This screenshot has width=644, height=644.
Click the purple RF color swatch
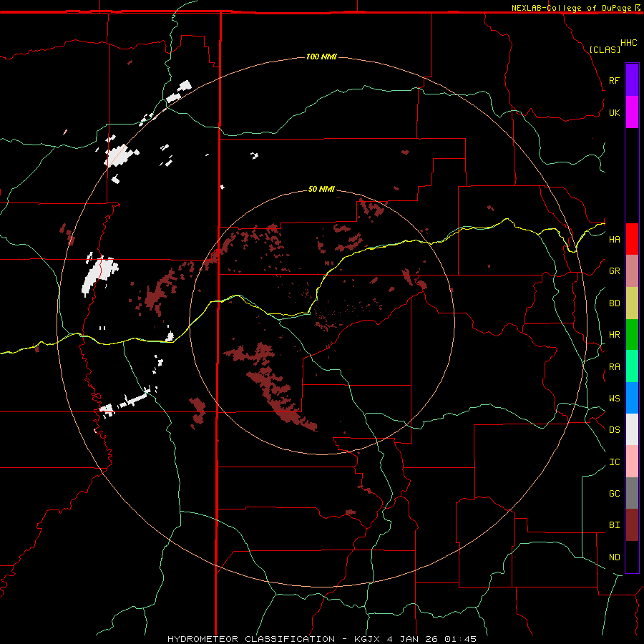point(632,79)
